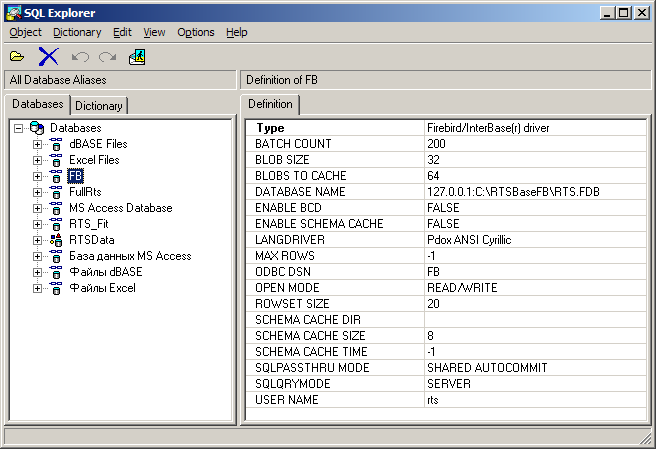The width and height of the screenshot is (656, 449).
Task: Expand the FullRts node
Action: (37, 192)
